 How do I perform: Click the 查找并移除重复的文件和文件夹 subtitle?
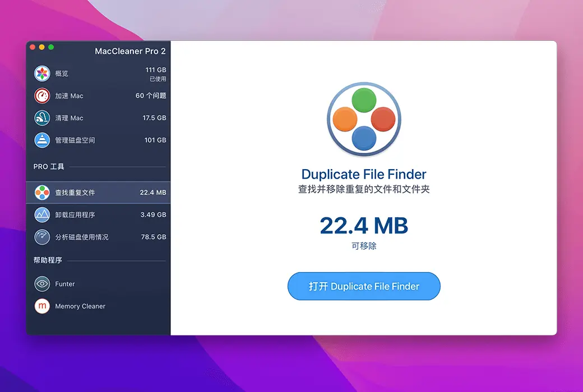(x=364, y=189)
